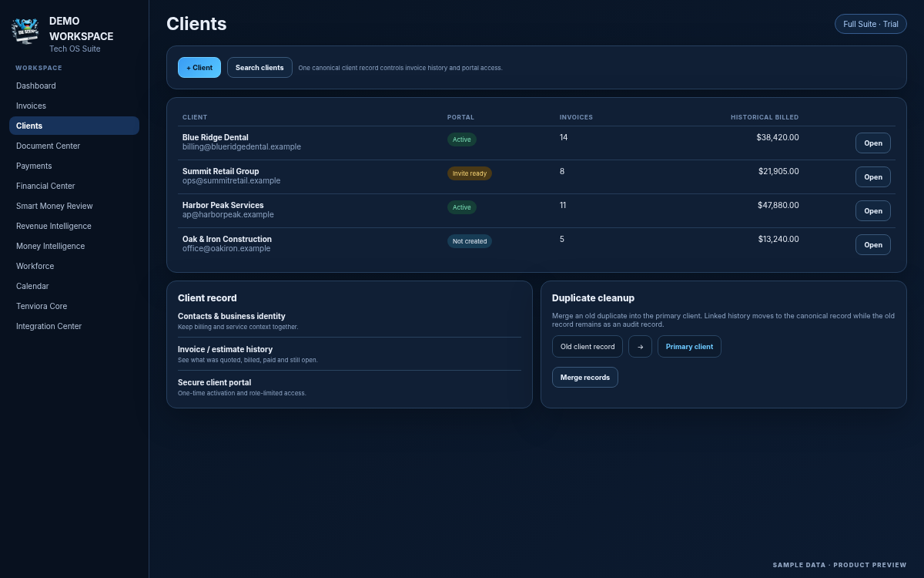
Task: Click the Full Suite · Trial badge
Action: pyautogui.click(x=871, y=24)
